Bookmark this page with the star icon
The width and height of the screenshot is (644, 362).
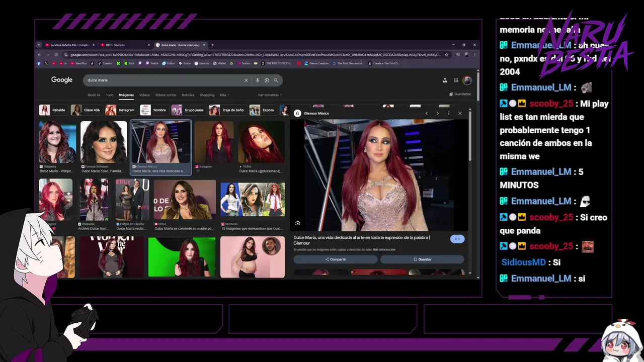pyautogui.click(x=446, y=54)
